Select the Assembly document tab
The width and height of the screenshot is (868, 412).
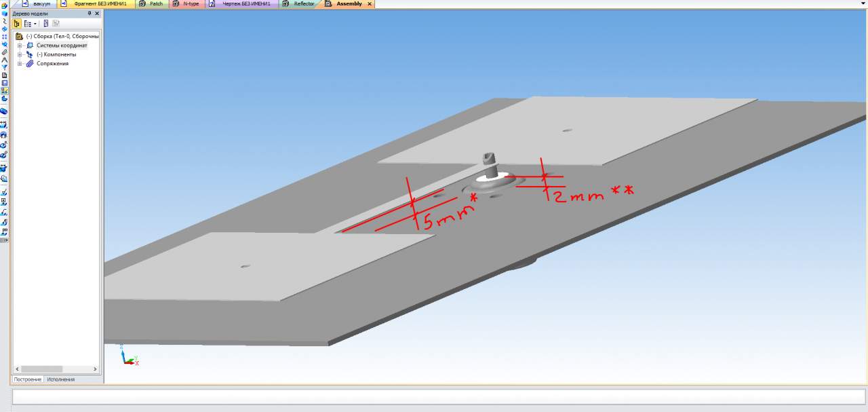pyautogui.click(x=349, y=3)
